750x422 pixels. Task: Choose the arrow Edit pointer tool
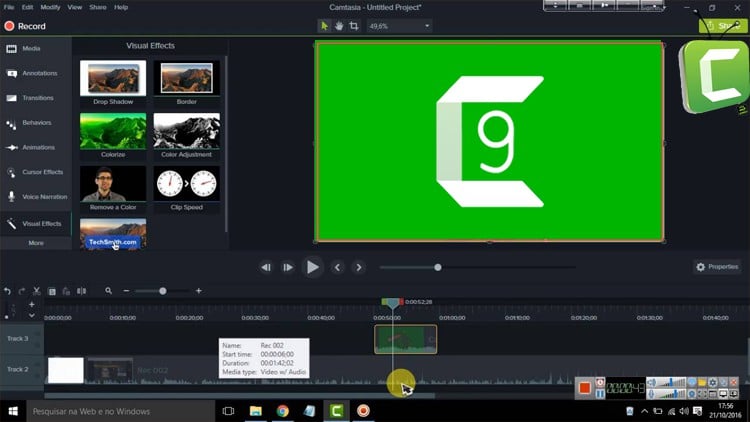coord(324,26)
